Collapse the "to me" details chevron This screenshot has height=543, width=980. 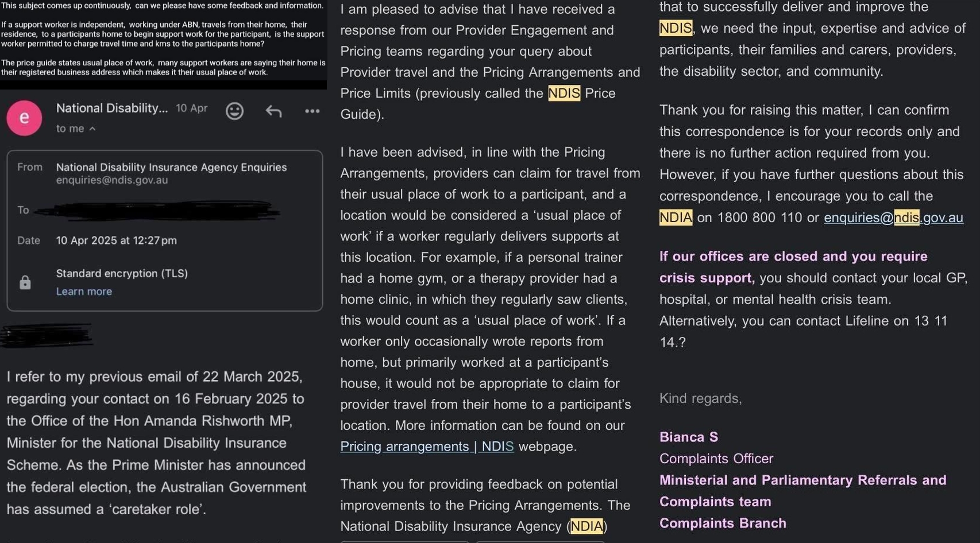92,129
